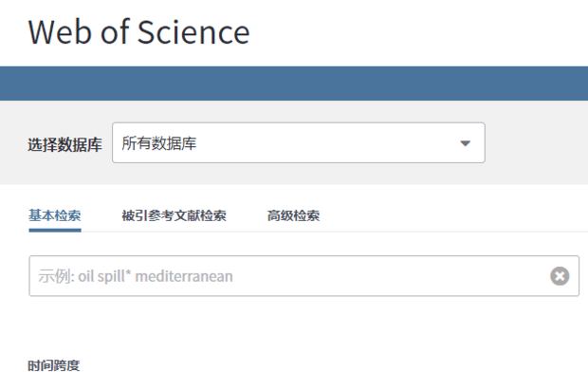588x372 pixels.
Task: Focus the oil spill* mediterranean search field
Action: [x=303, y=276]
